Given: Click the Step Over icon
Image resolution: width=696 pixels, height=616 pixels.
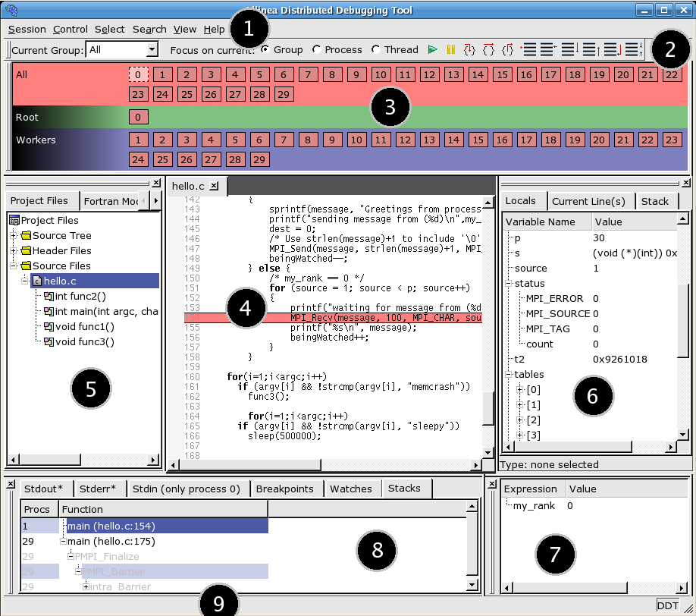Looking at the screenshot, I should [x=489, y=50].
